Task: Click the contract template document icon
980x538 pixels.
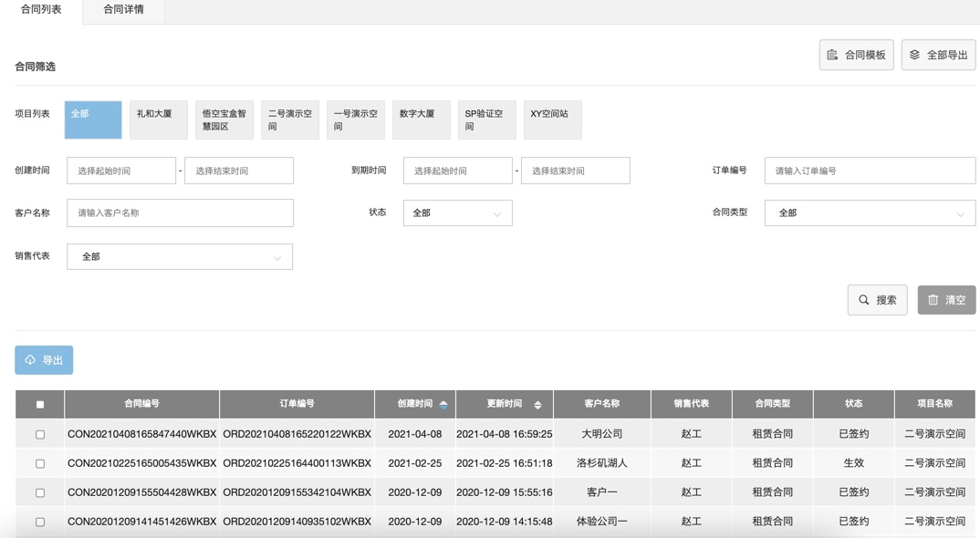Action: [832, 55]
